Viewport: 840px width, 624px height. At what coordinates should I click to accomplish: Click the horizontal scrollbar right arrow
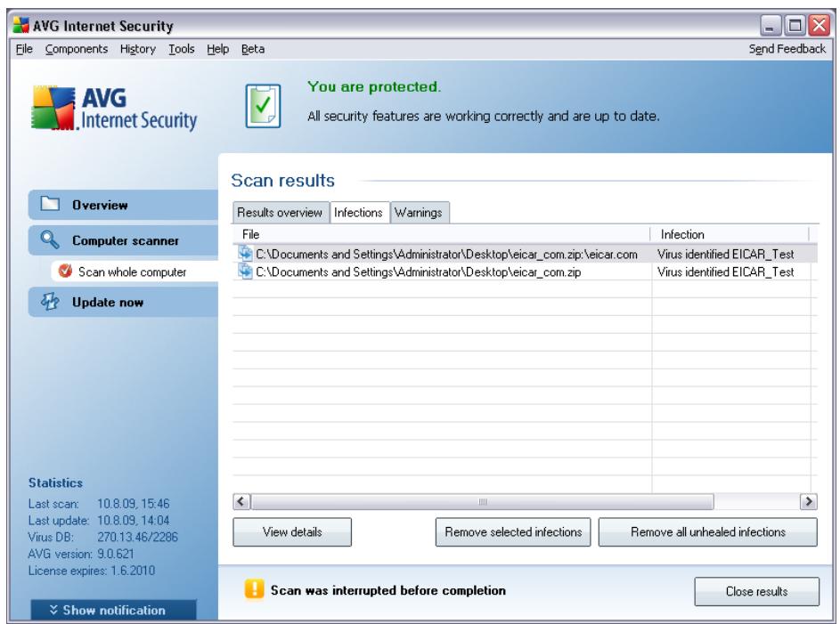click(809, 501)
